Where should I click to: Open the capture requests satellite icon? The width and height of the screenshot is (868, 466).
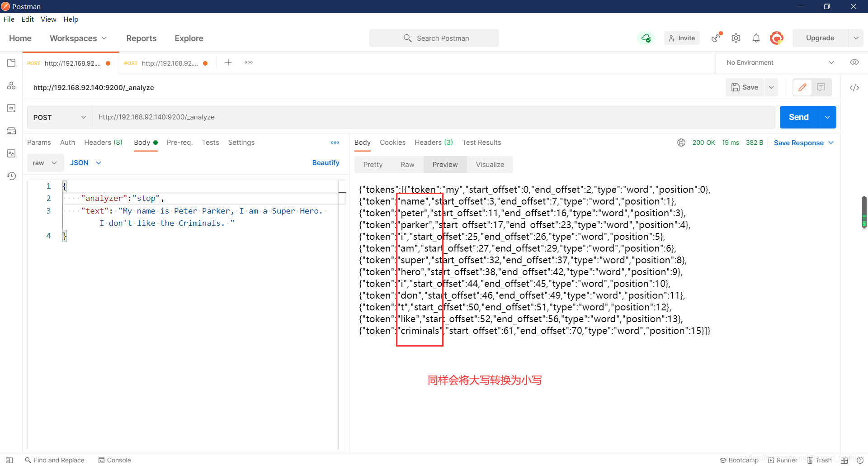(716, 38)
